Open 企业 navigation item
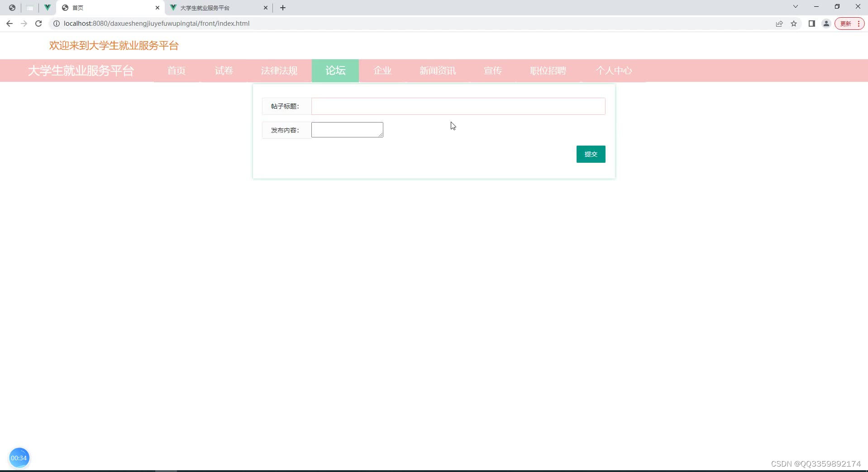 click(382, 71)
